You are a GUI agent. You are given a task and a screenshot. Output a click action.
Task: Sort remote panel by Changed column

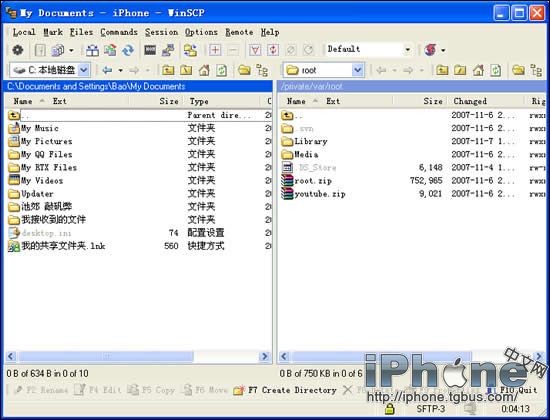pos(487,101)
